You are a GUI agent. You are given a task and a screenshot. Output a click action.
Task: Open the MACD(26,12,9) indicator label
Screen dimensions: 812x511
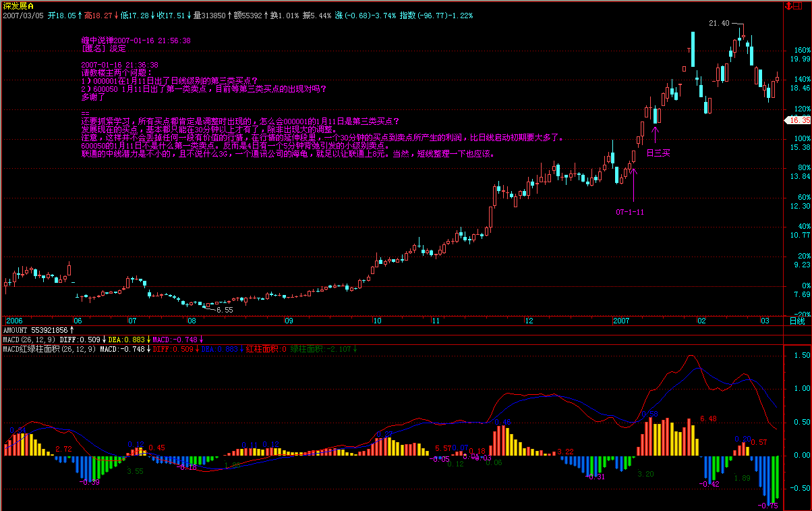point(29,339)
